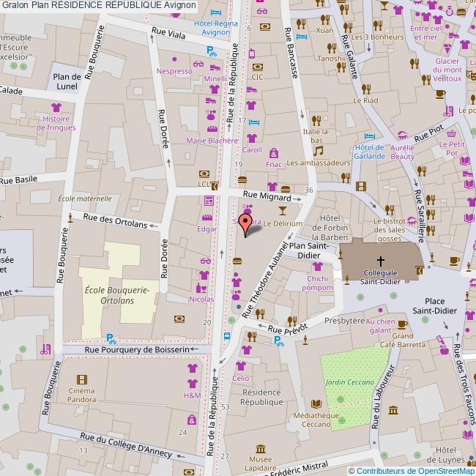
Task: Select the Nicolas wine shop icon
Action: tap(201, 288)
